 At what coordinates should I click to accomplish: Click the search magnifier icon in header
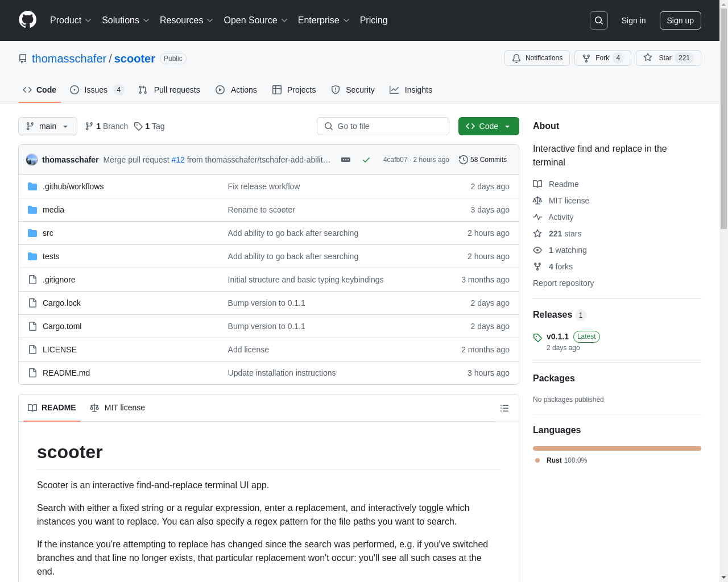coord(599,20)
